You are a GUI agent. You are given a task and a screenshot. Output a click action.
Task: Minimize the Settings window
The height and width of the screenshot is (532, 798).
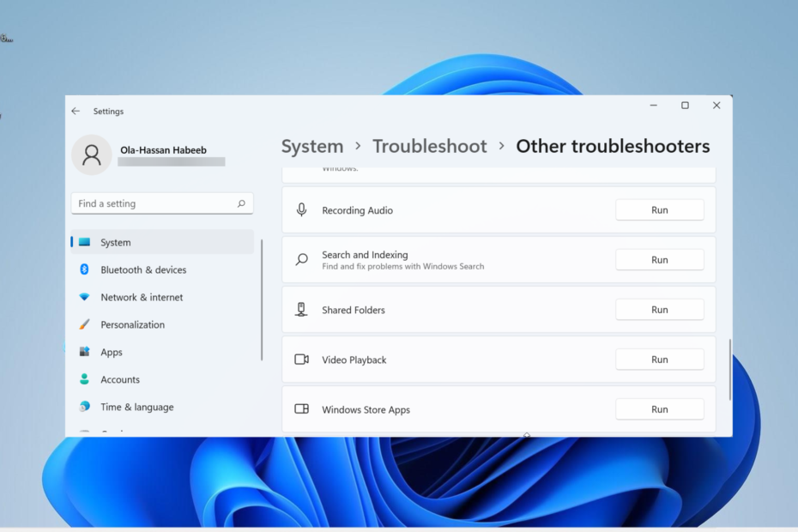[654, 106]
